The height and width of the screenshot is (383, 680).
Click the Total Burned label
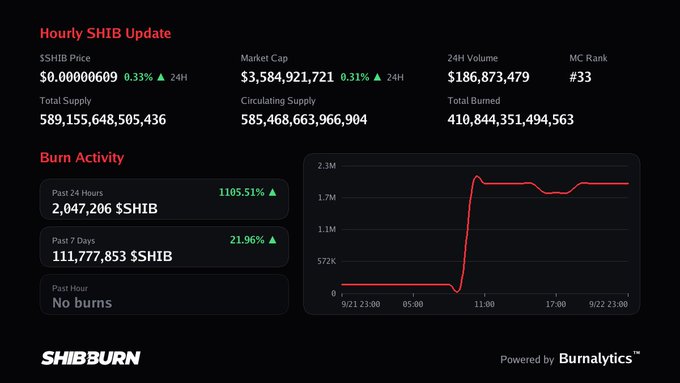[x=474, y=101]
